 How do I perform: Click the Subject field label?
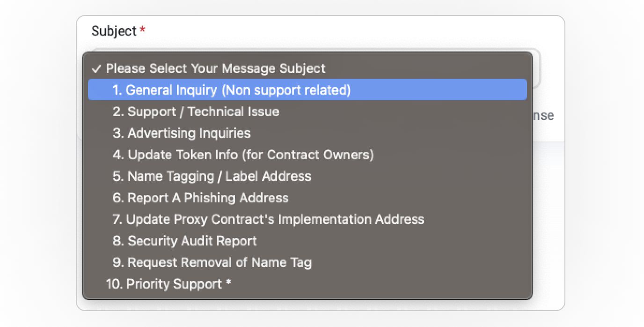113,31
